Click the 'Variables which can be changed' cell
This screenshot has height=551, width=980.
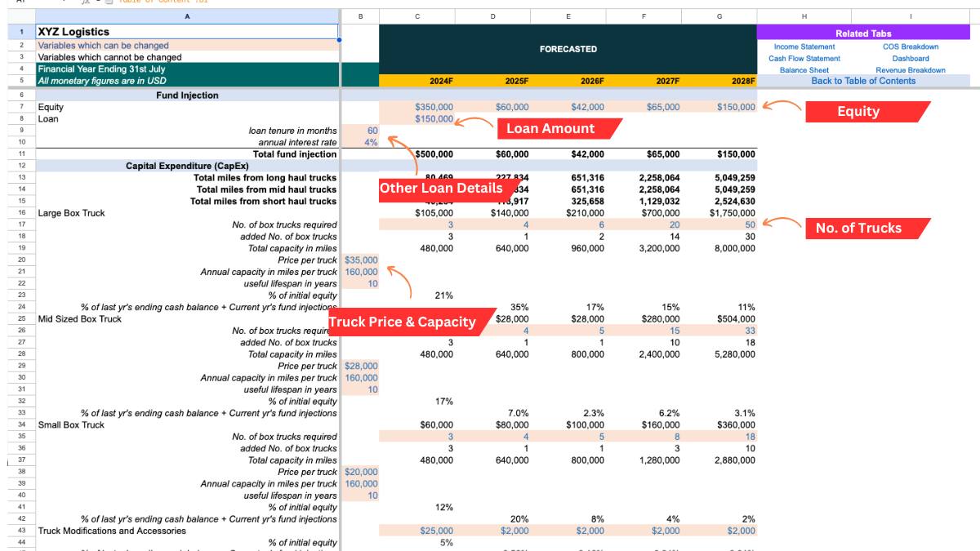point(186,46)
